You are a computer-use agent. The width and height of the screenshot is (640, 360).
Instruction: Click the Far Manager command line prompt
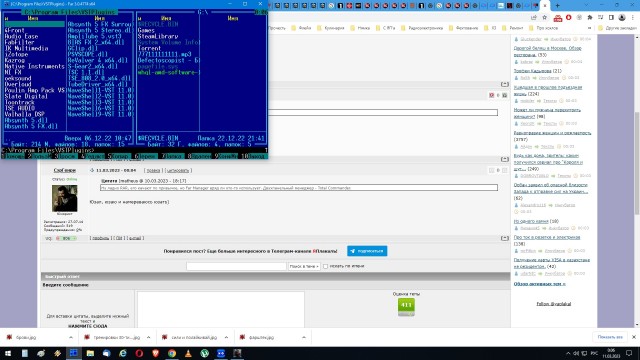[x=135, y=150]
